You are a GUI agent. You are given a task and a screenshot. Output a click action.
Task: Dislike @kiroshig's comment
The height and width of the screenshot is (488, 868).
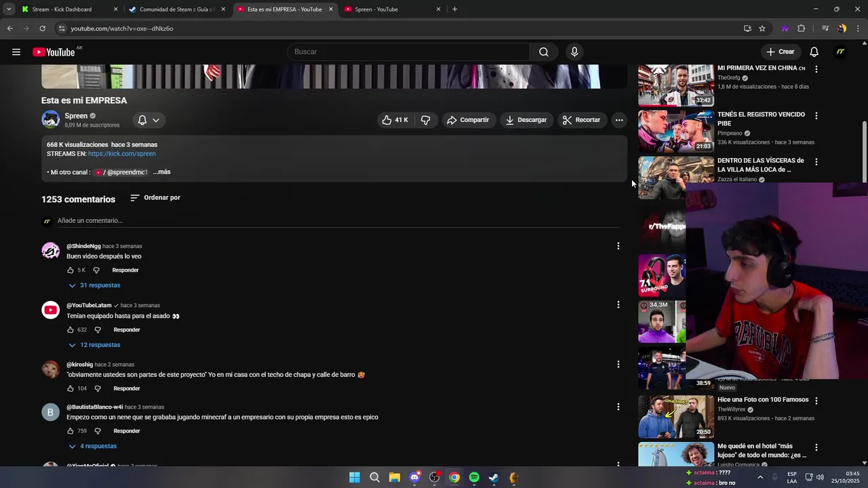[98, 389]
